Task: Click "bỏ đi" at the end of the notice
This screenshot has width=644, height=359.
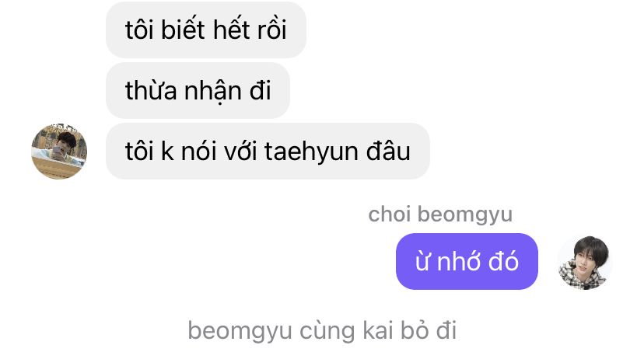Action: coord(429,330)
